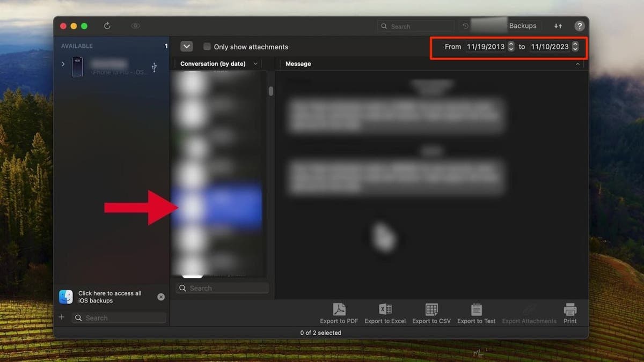Click the conversation search field
Viewport: 644px width, 362px height.
pyautogui.click(x=222, y=288)
